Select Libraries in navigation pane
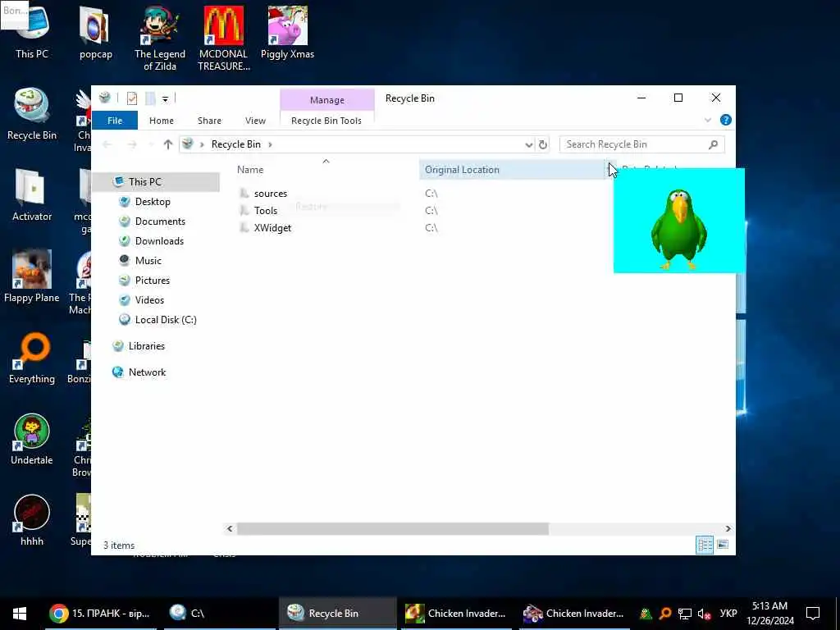Image resolution: width=840 pixels, height=630 pixels. 146,346
